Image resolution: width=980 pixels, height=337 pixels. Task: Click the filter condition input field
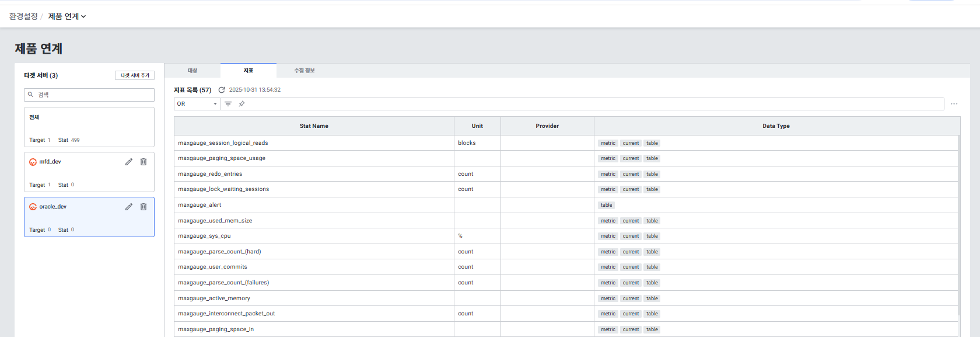583,104
